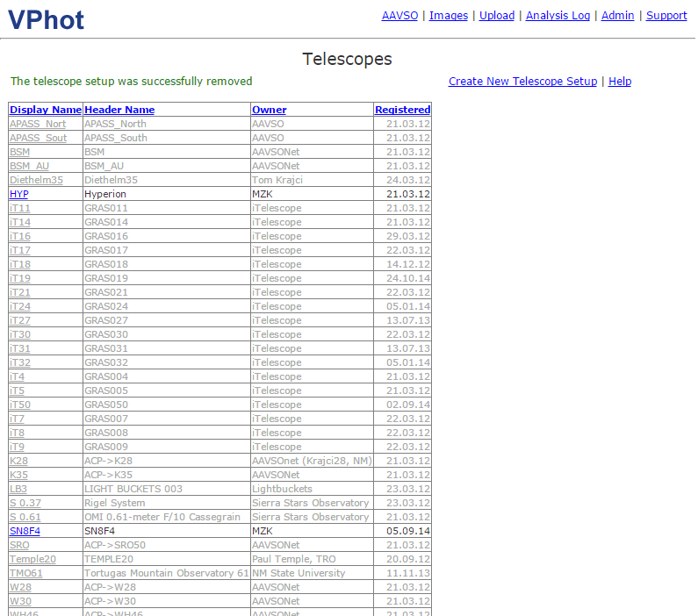Open the Temple20 telescope entry

click(x=32, y=559)
